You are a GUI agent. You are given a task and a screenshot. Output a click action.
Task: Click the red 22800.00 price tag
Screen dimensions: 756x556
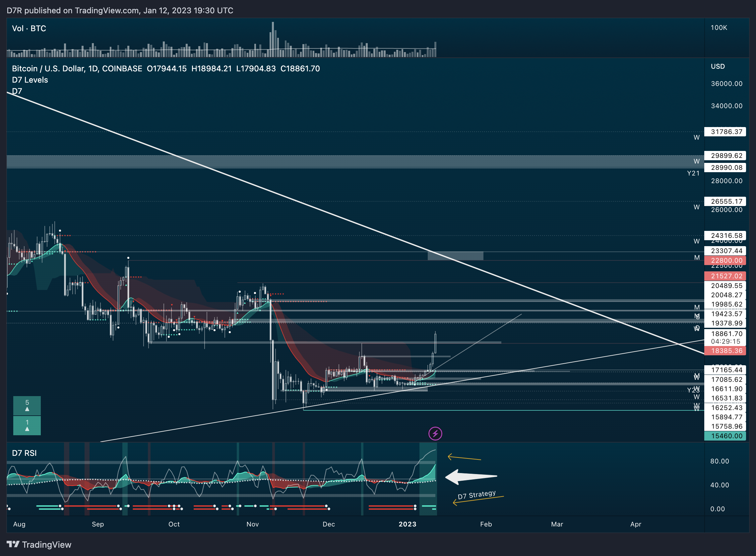[x=725, y=260]
